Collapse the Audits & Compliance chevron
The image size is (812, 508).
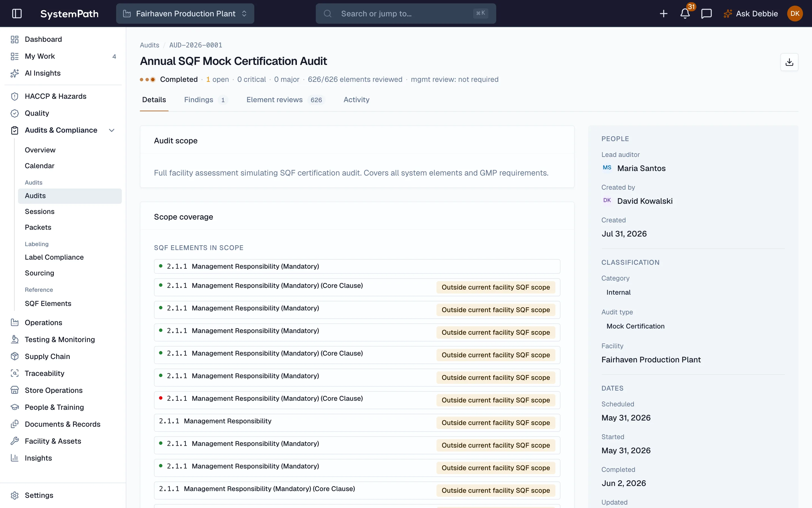[x=112, y=130]
